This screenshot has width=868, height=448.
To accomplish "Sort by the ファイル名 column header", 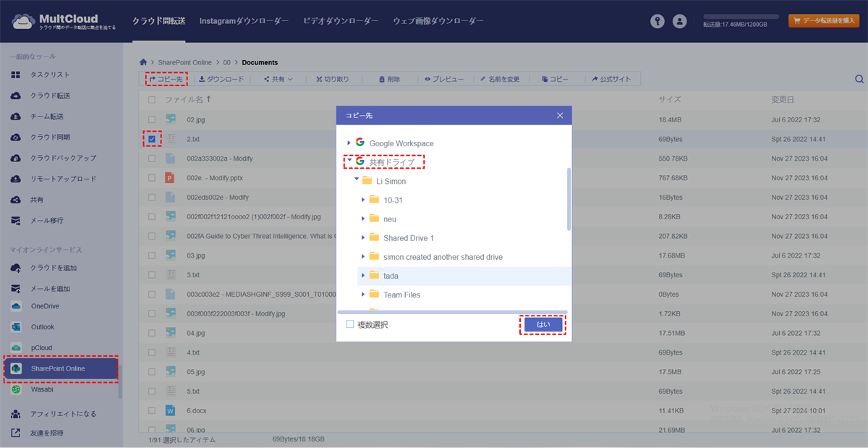I will tap(188, 100).
